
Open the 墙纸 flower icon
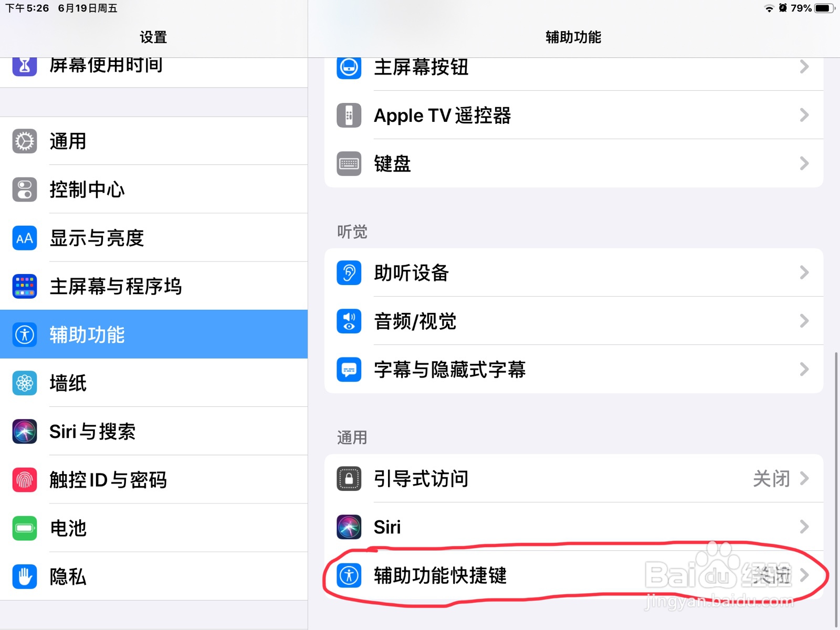pos(25,383)
